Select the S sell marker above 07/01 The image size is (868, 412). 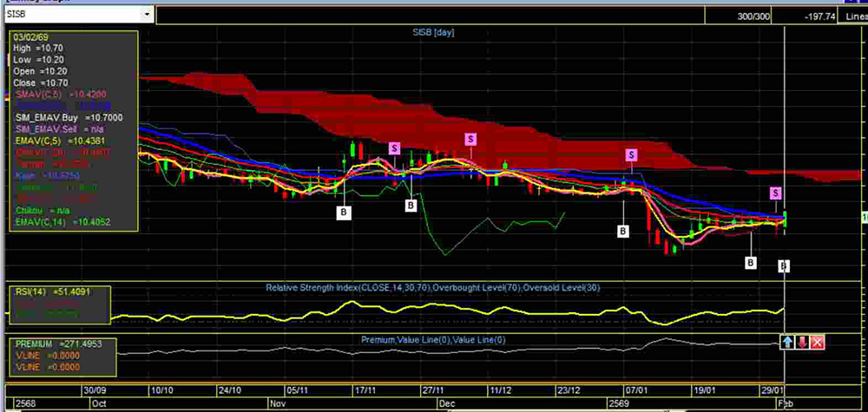pyautogui.click(x=632, y=154)
